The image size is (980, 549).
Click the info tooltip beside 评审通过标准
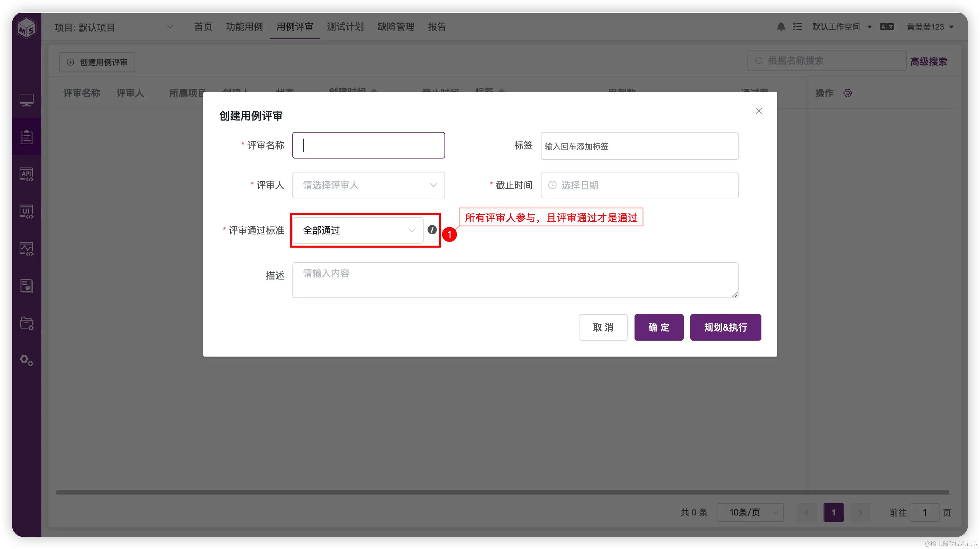coord(432,230)
